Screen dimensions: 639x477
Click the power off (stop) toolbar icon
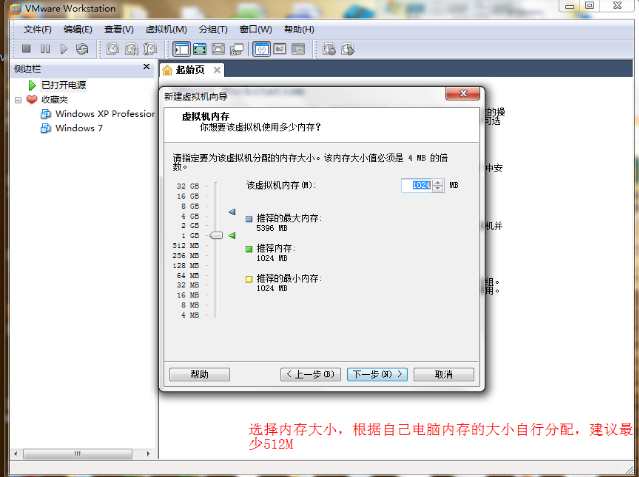[27, 48]
